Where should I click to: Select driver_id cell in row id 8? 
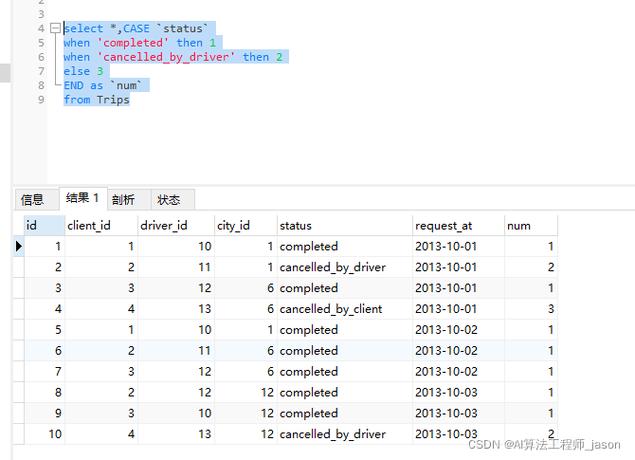click(x=176, y=392)
